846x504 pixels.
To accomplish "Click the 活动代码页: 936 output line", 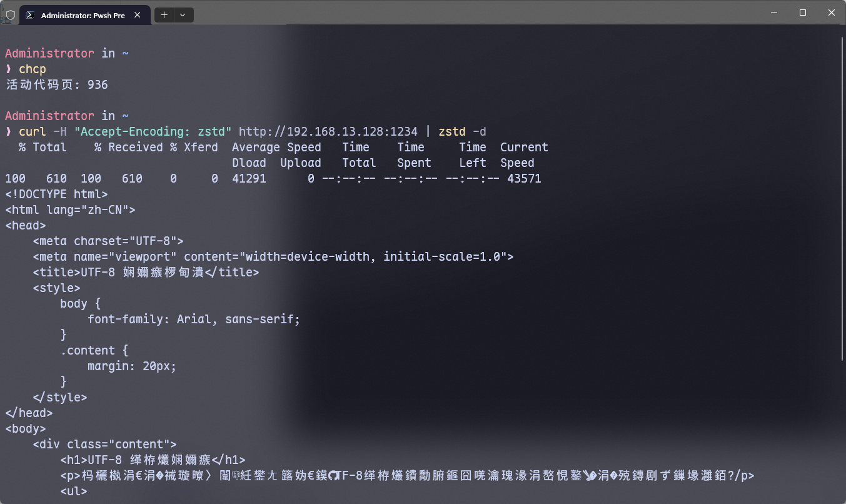I will (56, 84).
